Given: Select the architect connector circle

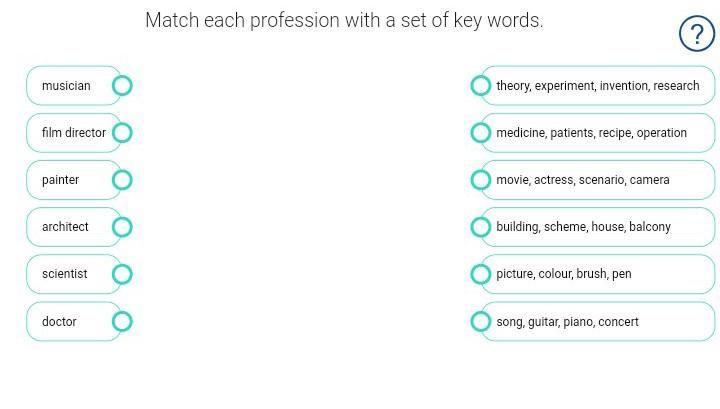Looking at the screenshot, I should pyautogui.click(x=122, y=227).
